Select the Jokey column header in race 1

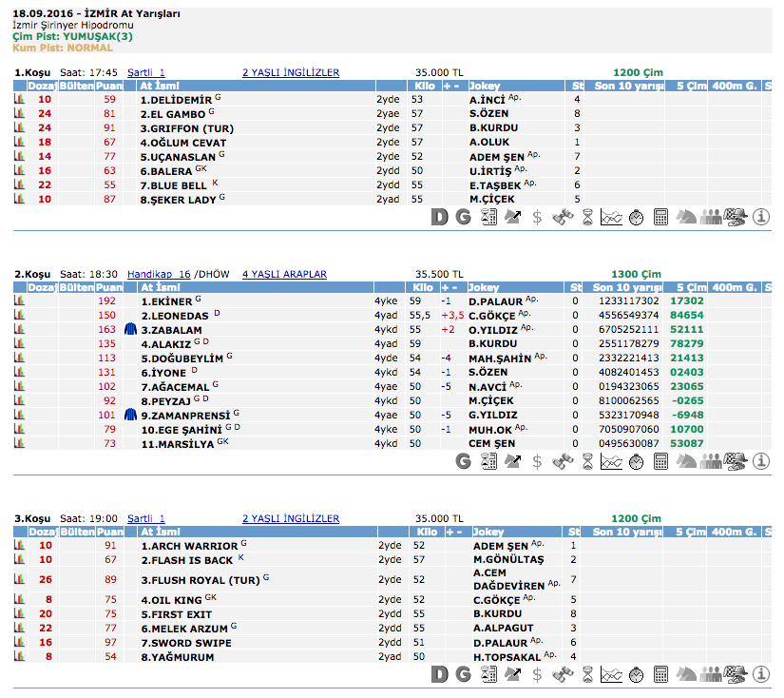click(x=485, y=86)
